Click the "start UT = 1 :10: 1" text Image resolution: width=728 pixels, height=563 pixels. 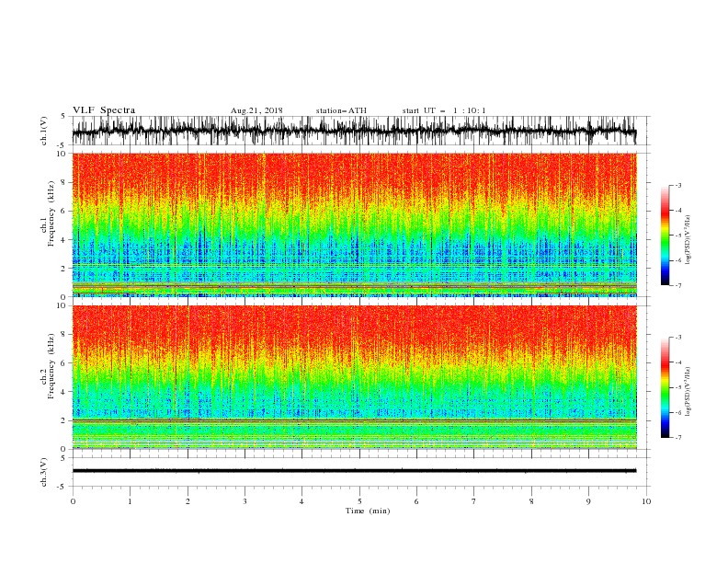(444, 110)
